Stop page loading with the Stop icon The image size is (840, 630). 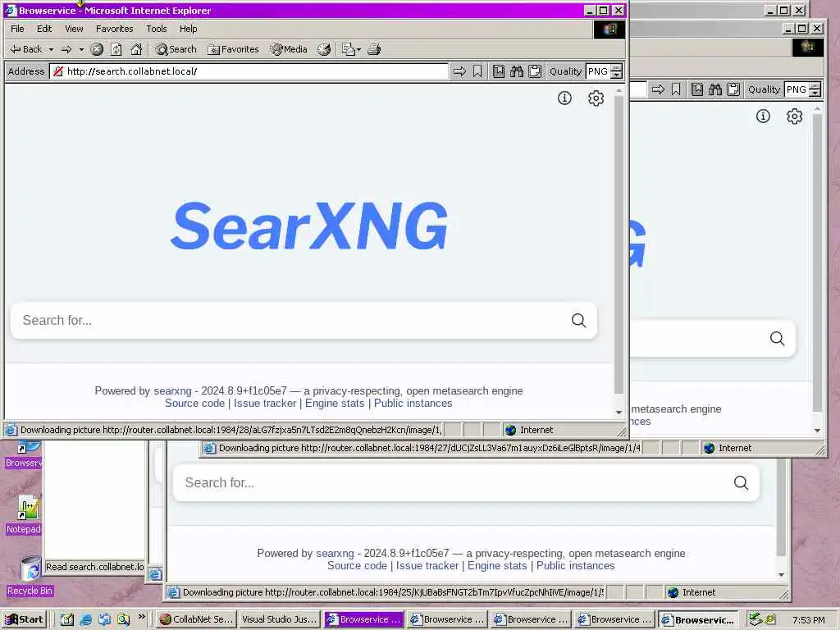coord(97,49)
